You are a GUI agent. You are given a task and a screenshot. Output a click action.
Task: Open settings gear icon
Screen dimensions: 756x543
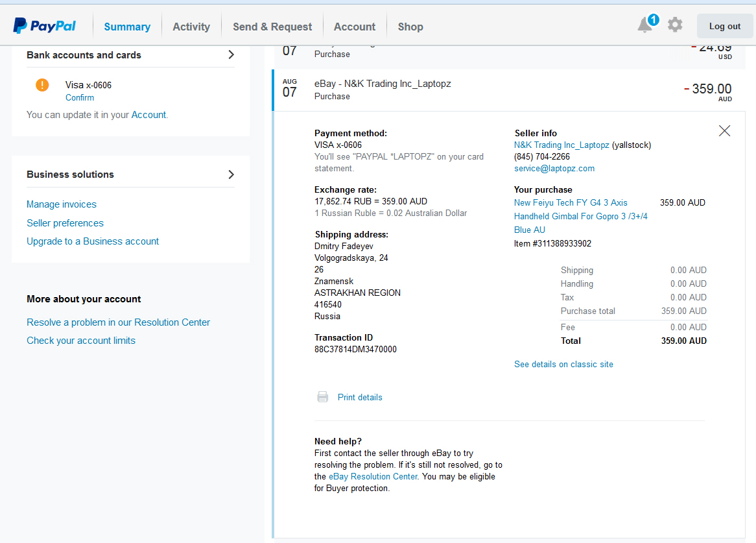point(675,25)
